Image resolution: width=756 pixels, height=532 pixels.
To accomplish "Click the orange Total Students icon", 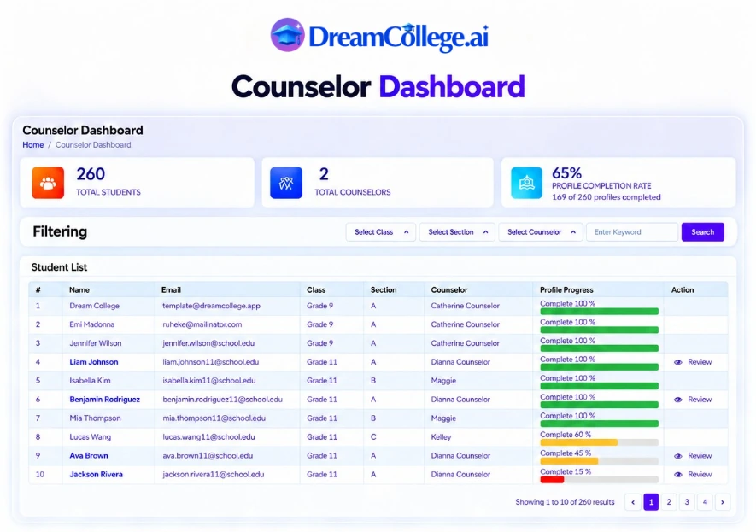I will (x=48, y=183).
